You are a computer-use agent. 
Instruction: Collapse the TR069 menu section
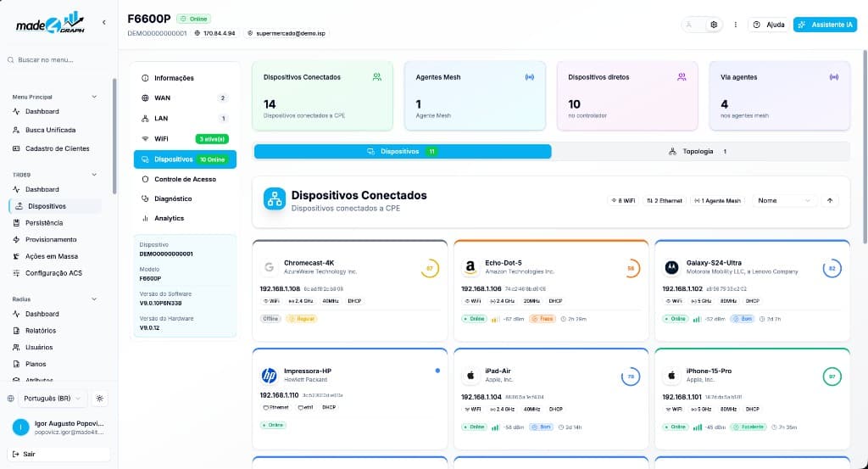tap(94, 175)
